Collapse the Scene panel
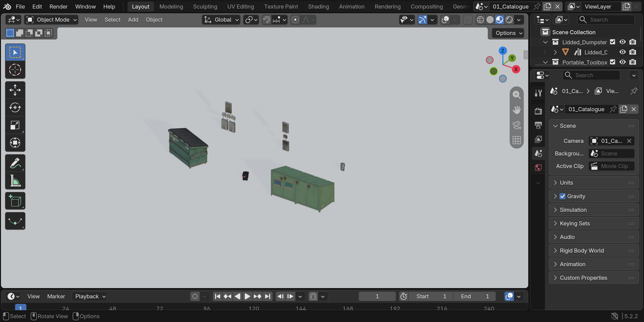Screen dimensions: 644x322 click(x=594, y=126)
